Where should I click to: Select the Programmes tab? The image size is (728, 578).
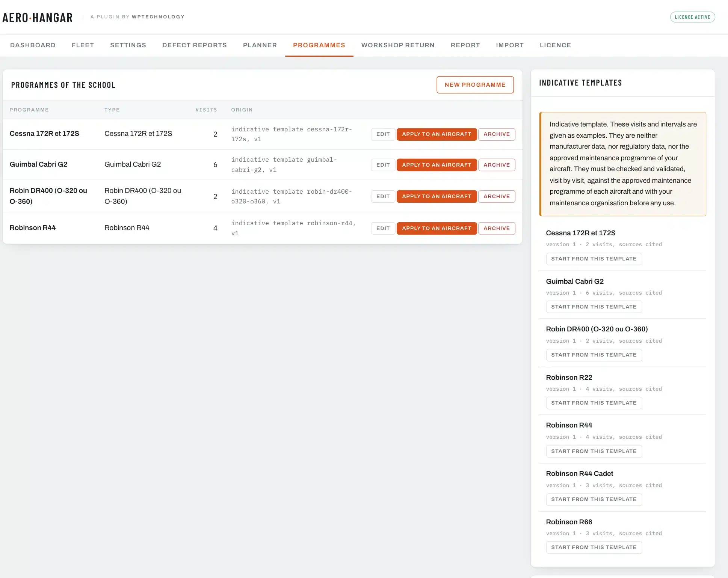click(x=319, y=45)
